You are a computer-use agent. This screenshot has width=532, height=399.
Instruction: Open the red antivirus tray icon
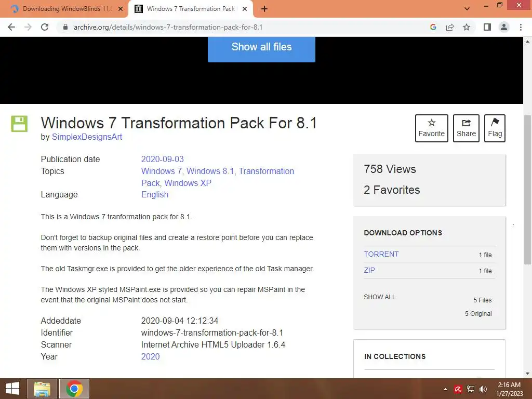coord(458,389)
